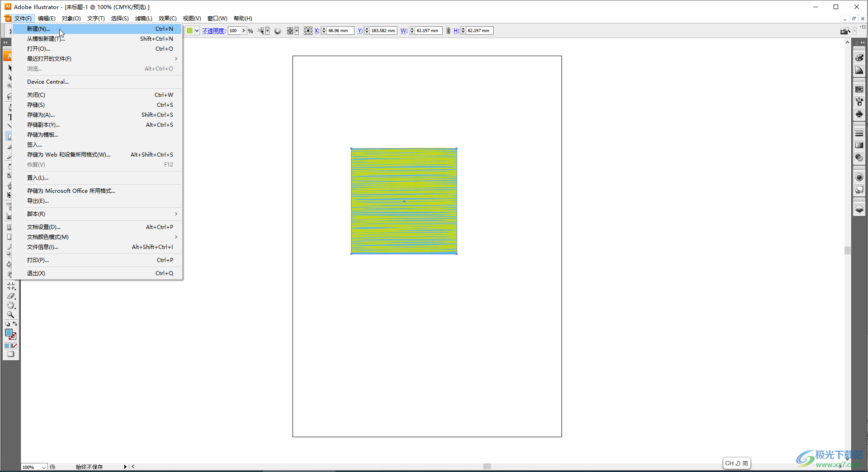Open the Swatches panel grid icon
Image resolution: width=868 pixels, height=472 pixels.
click(859, 90)
